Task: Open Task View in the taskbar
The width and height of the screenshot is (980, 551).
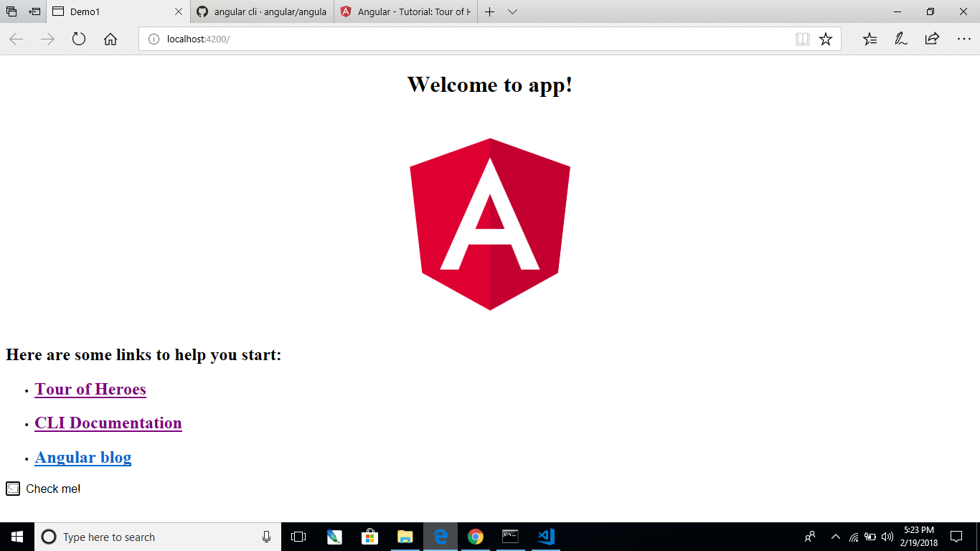Action: [298, 537]
